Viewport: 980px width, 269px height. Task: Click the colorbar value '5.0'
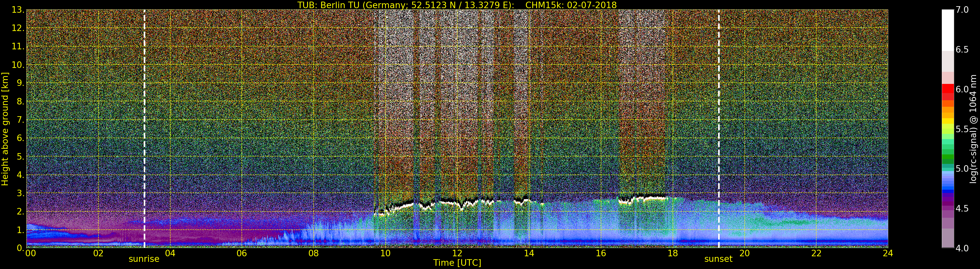point(962,168)
